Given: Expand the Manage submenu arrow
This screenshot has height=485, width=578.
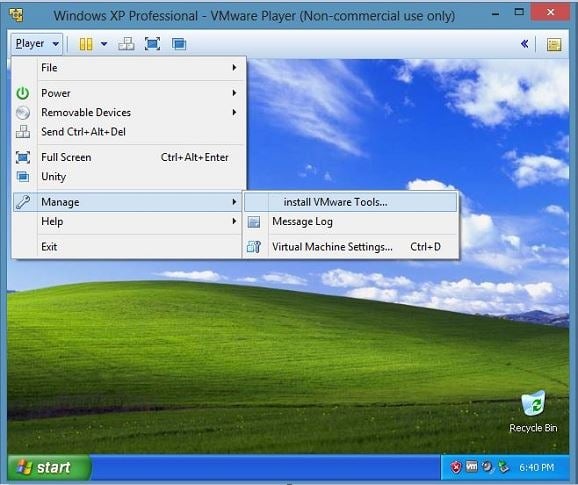Looking at the screenshot, I should tap(234, 202).
